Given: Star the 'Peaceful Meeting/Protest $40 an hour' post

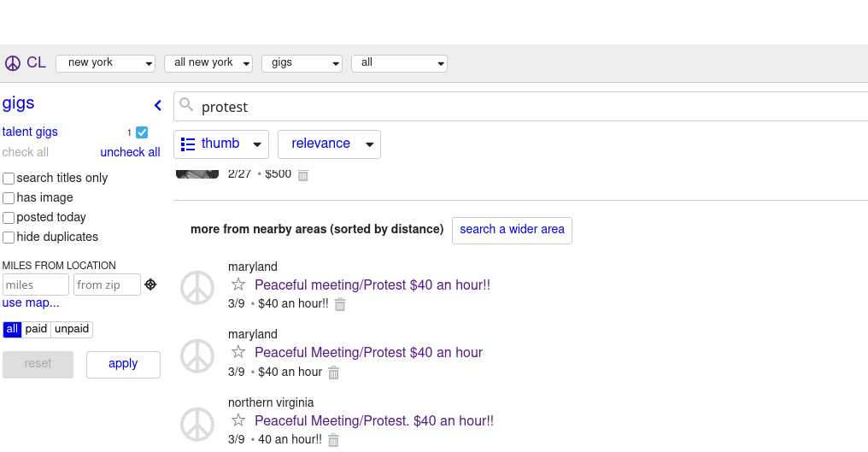Looking at the screenshot, I should point(238,352).
